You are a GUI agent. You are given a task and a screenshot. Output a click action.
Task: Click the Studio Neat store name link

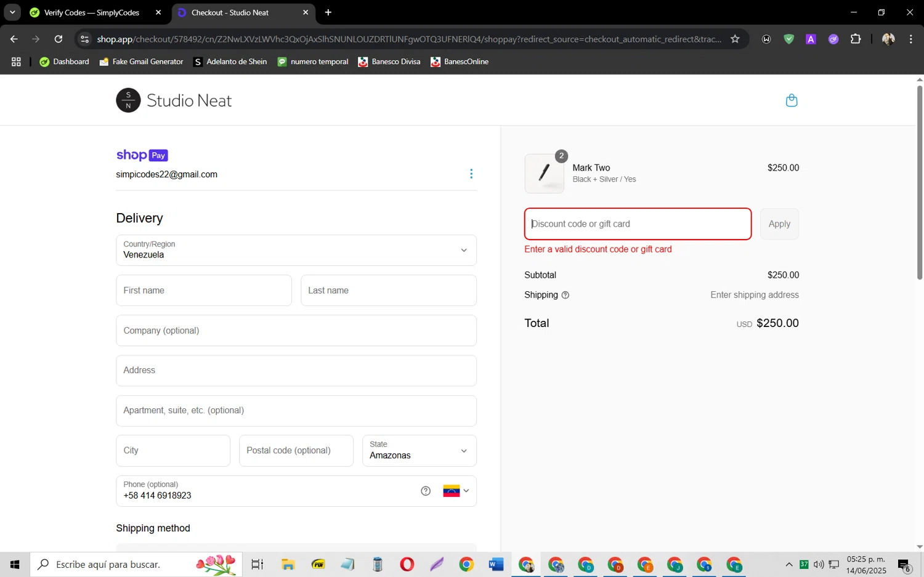click(x=189, y=100)
